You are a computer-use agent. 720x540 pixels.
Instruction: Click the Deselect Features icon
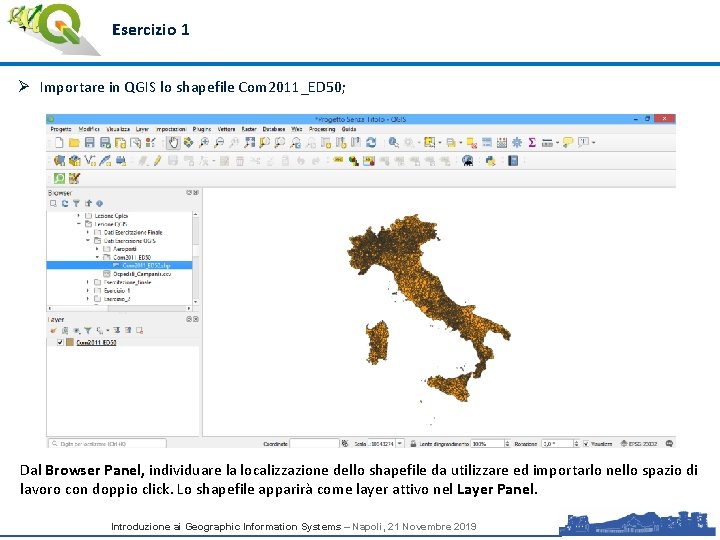(472, 143)
